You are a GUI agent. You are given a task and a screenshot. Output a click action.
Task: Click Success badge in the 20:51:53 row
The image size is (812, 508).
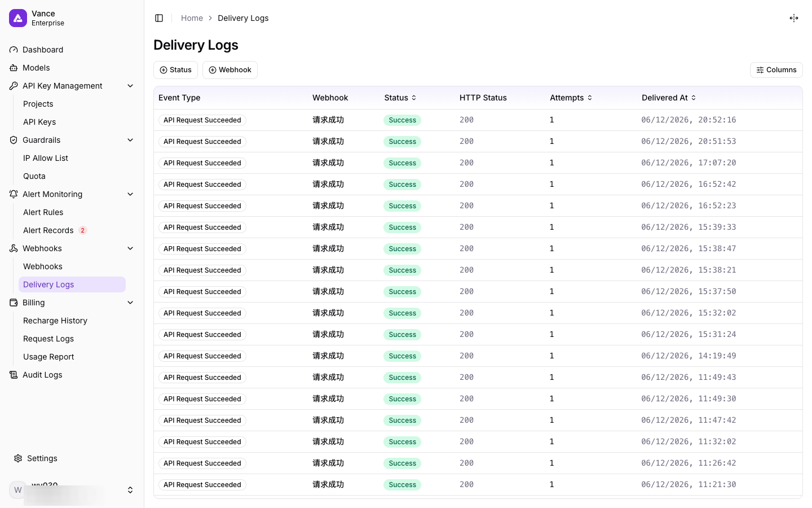click(x=403, y=142)
